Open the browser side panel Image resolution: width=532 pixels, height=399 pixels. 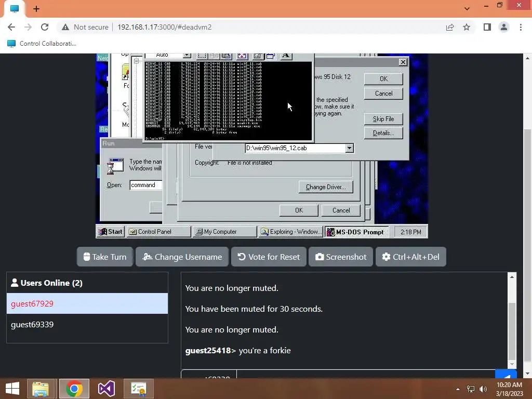(487, 27)
